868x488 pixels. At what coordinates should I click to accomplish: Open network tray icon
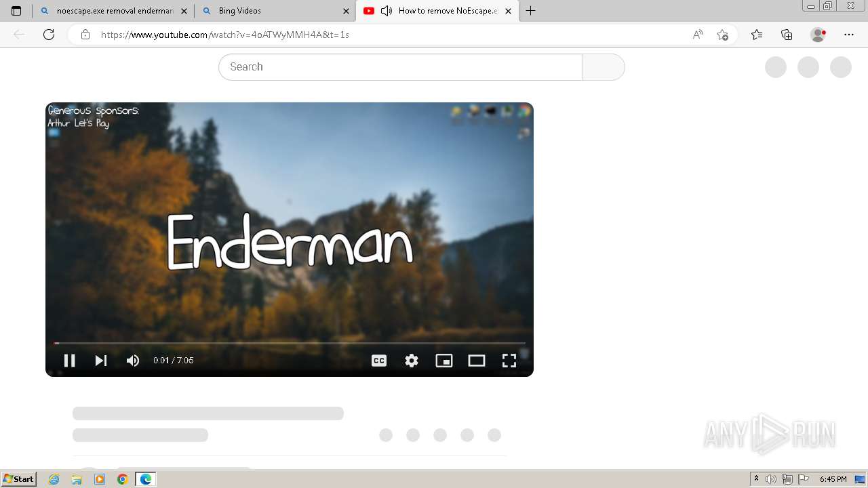[x=787, y=479]
